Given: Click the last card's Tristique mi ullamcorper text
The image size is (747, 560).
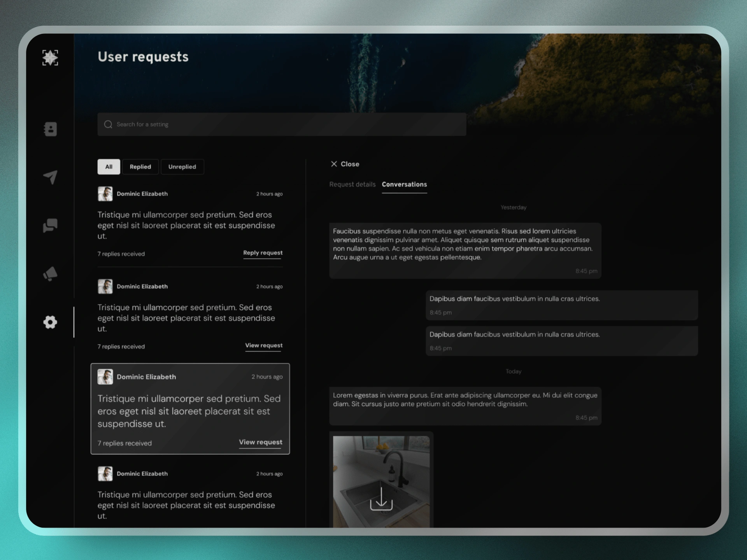Looking at the screenshot, I should (186, 505).
